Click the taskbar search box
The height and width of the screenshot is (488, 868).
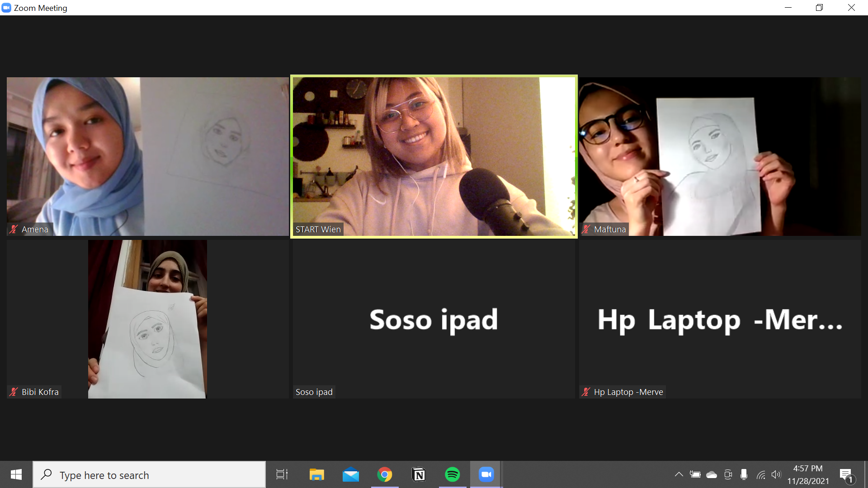coord(149,475)
